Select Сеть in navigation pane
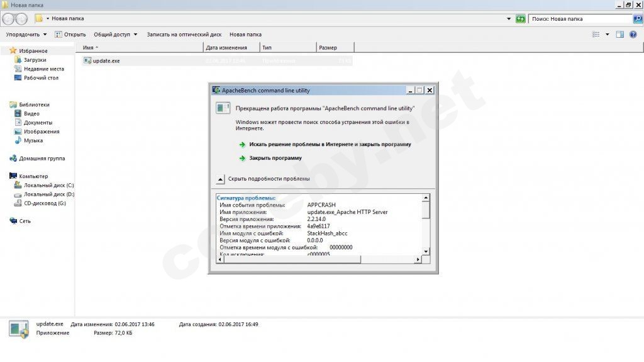644x362 pixels. [x=25, y=221]
